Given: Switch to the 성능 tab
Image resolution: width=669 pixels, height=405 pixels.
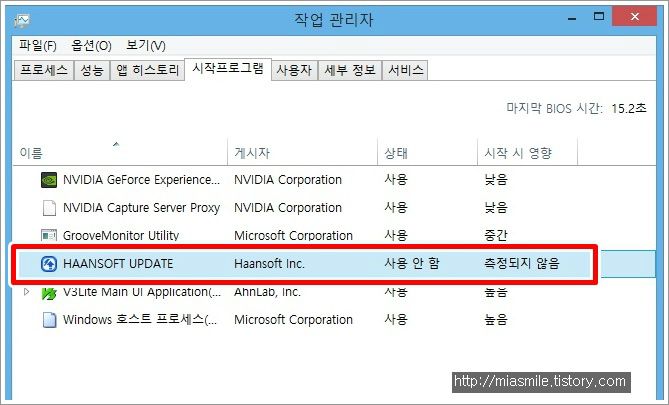Looking at the screenshot, I should [x=92, y=70].
